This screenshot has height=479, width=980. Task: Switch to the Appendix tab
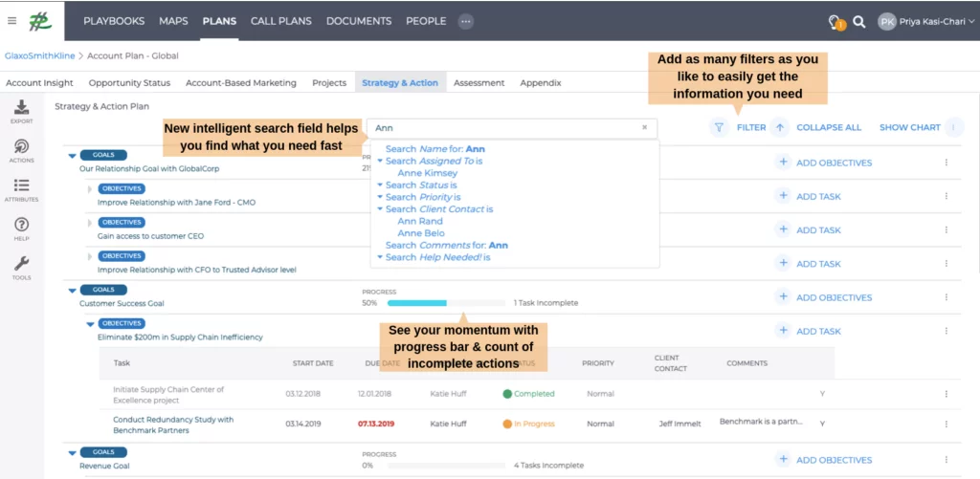click(x=541, y=82)
